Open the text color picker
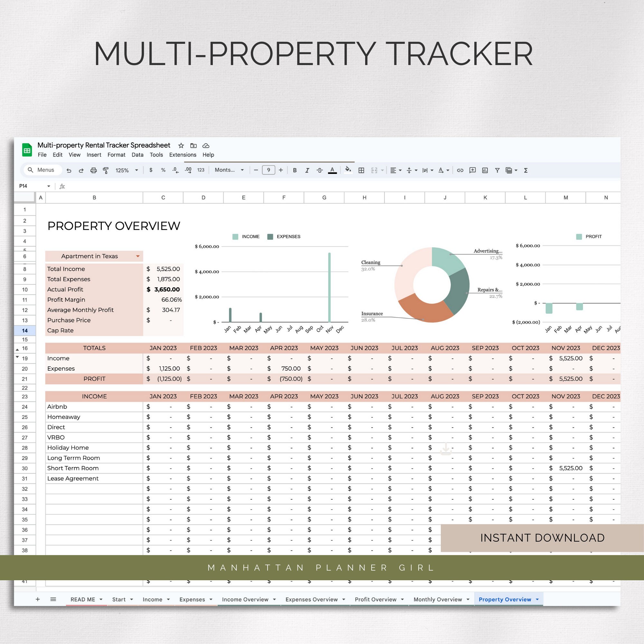The height and width of the screenshot is (644, 644). pyautogui.click(x=332, y=170)
